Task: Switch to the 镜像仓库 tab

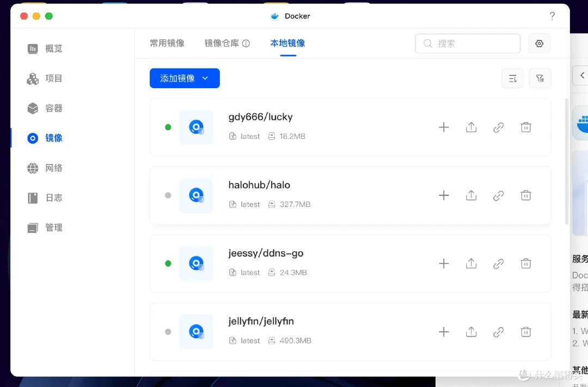Action: (x=222, y=43)
